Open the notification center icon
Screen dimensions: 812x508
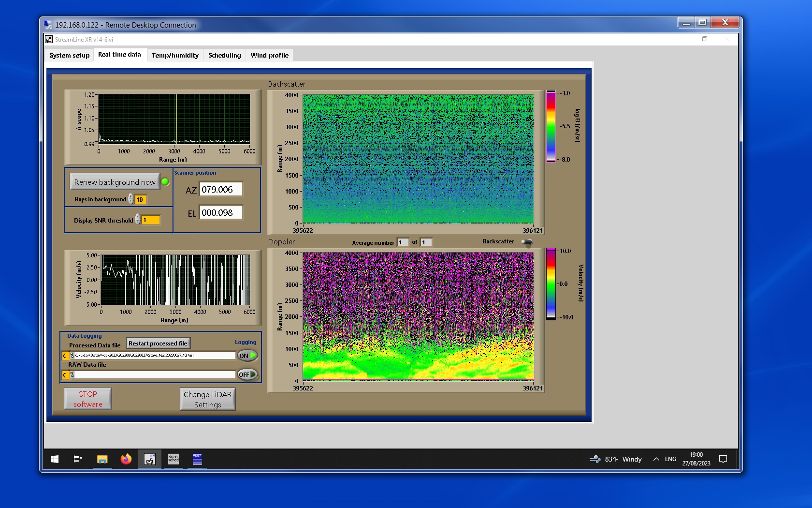pos(723,459)
